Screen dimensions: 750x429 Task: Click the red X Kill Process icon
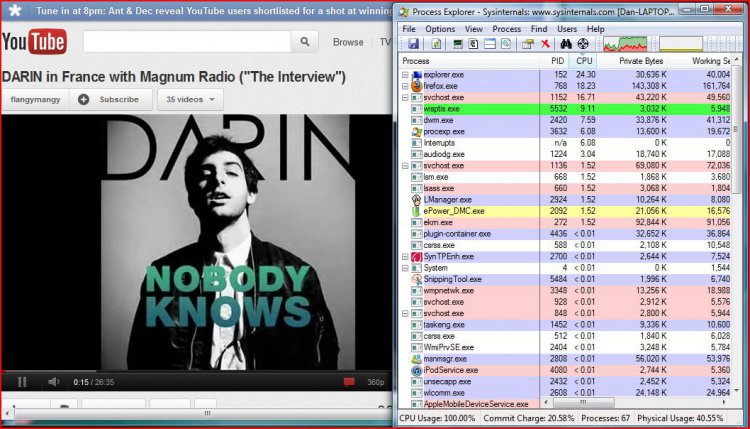pos(545,44)
